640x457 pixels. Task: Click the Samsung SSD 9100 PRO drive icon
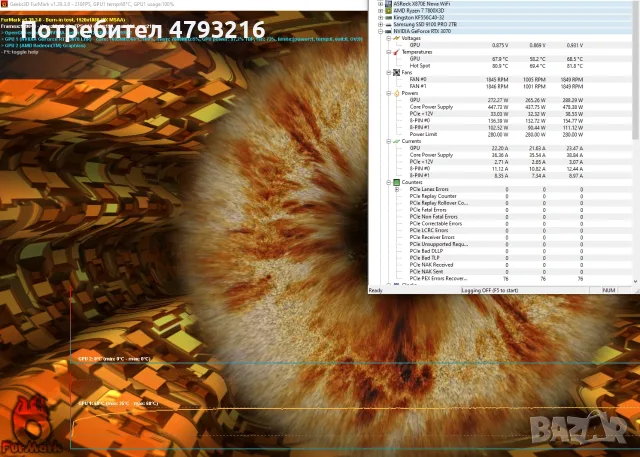[x=388, y=24]
